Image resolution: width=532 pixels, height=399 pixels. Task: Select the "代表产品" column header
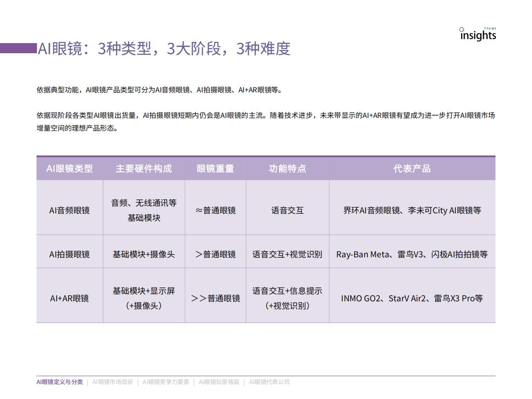click(x=412, y=168)
